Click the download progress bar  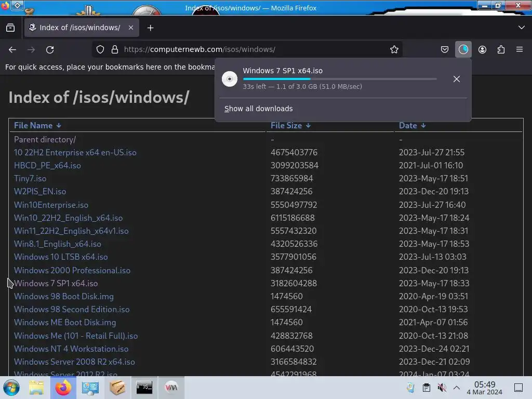pyautogui.click(x=340, y=79)
